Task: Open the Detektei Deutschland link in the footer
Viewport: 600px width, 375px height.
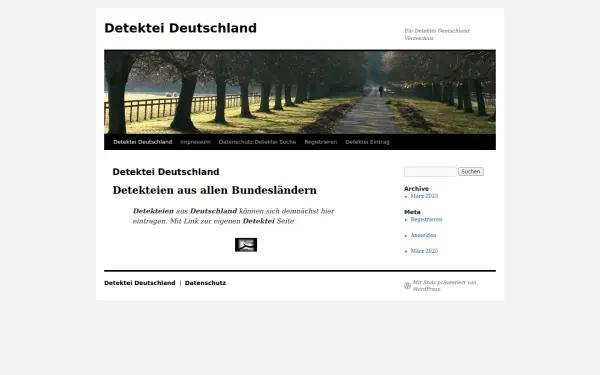Action: point(140,283)
